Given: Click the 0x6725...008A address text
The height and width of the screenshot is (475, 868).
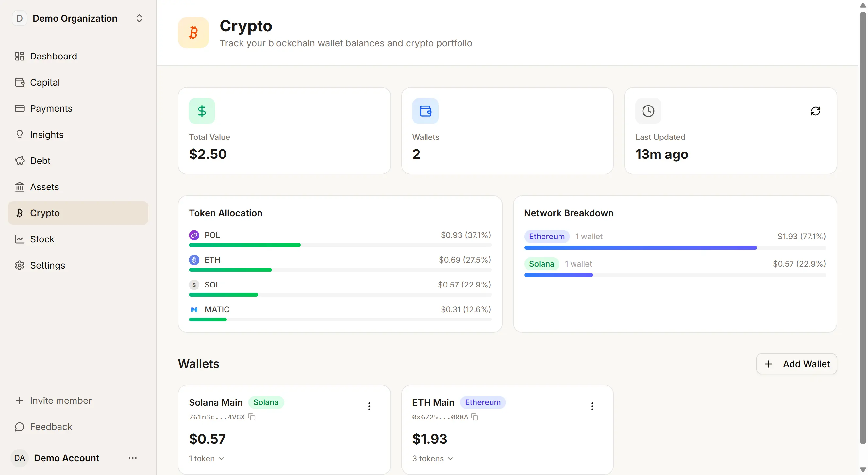Looking at the screenshot, I should (440, 417).
